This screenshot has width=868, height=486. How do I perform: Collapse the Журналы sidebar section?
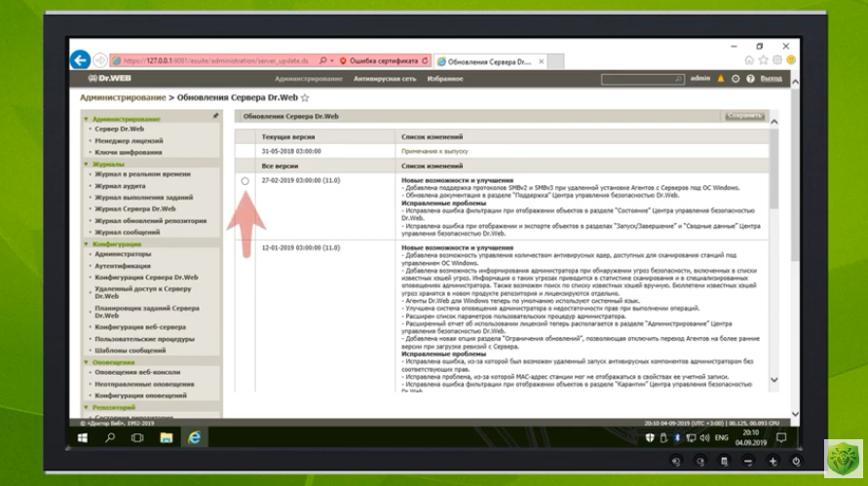click(x=86, y=164)
